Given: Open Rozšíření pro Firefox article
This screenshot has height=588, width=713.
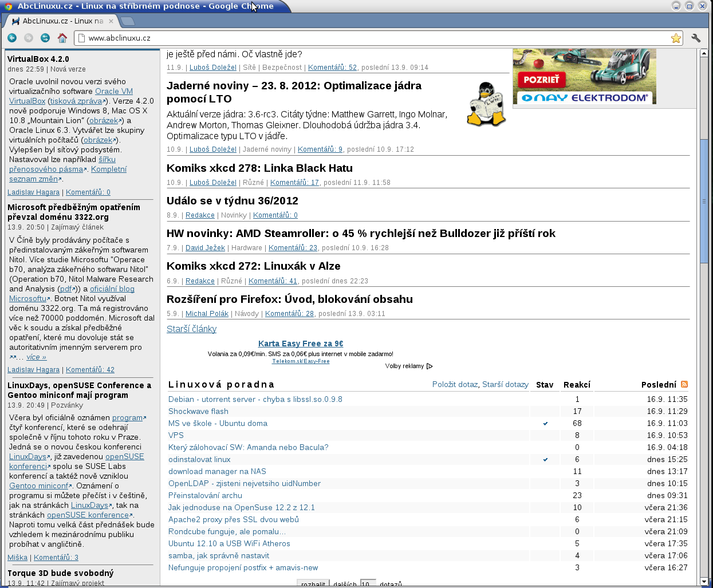Looking at the screenshot, I should tap(290, 299).
